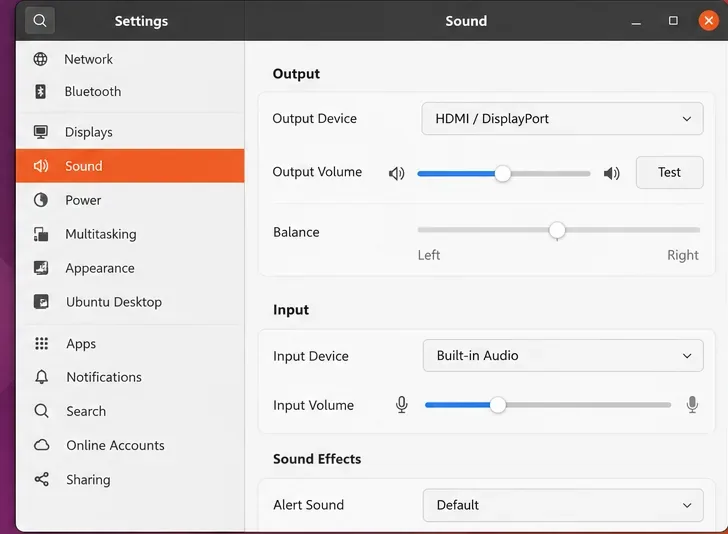This screenshot has width=728, height=534.
Task: Go to Notifications settings
Action: [x=130, y=377]
